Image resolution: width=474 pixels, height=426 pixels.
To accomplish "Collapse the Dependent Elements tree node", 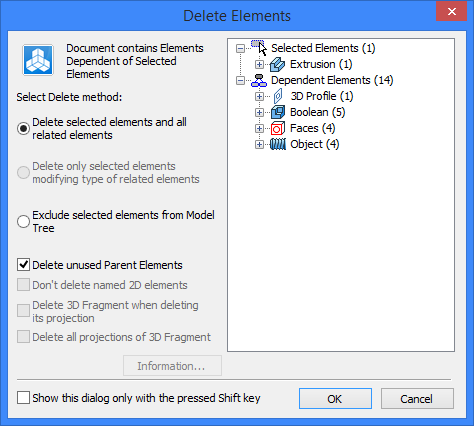I will 240,81.
